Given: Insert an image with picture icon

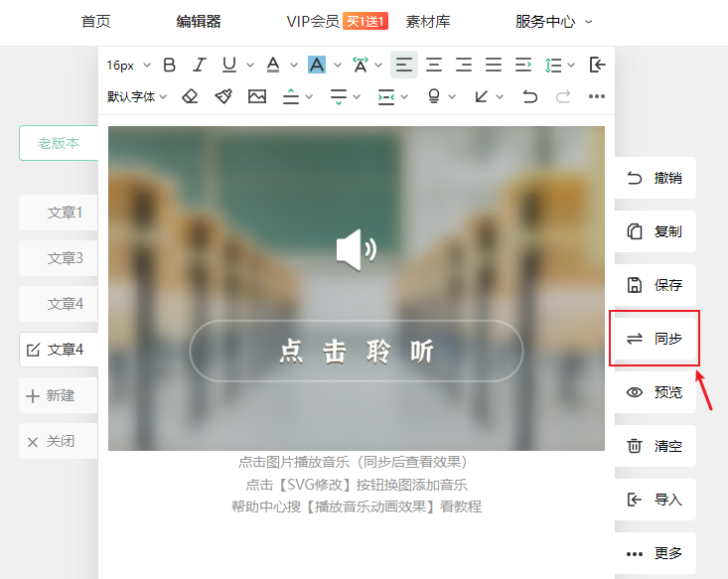Looking at the screenshot, I should click(x=257, y=96).
